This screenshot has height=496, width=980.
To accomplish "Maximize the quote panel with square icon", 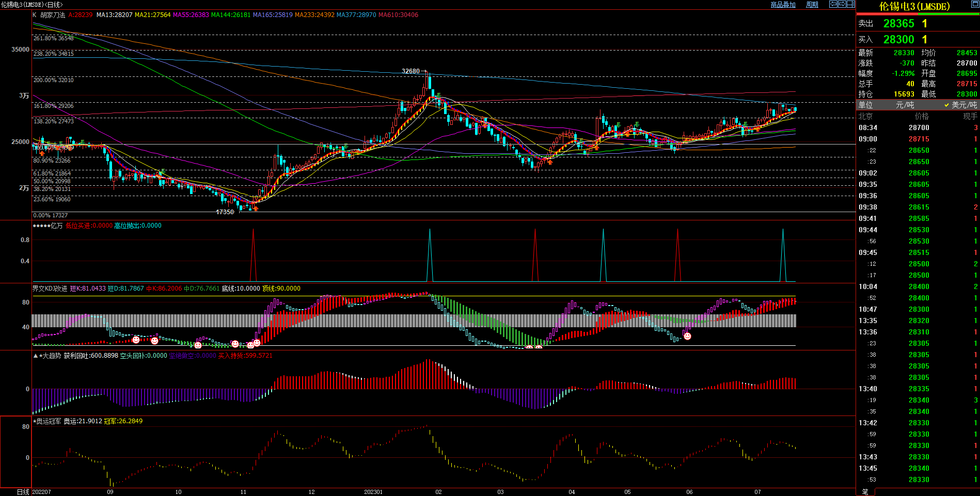I will (x=975, y=5).
